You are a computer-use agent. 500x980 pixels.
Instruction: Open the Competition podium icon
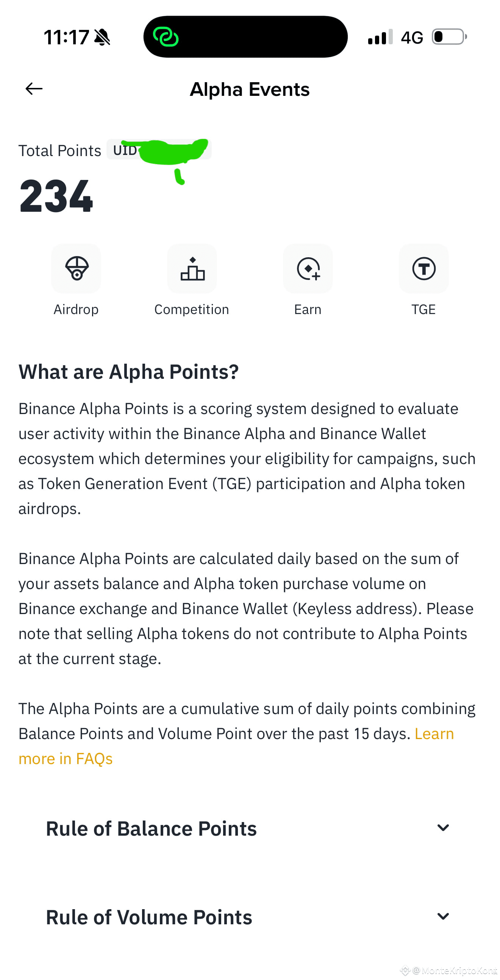tap(192, 269)
